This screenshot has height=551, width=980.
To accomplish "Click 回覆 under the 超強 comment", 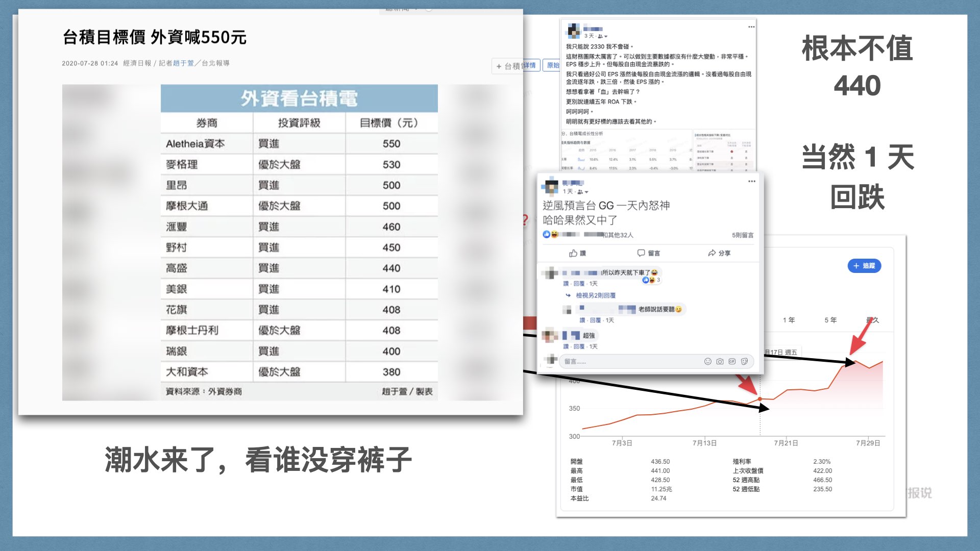I will (x=578, y=346).
